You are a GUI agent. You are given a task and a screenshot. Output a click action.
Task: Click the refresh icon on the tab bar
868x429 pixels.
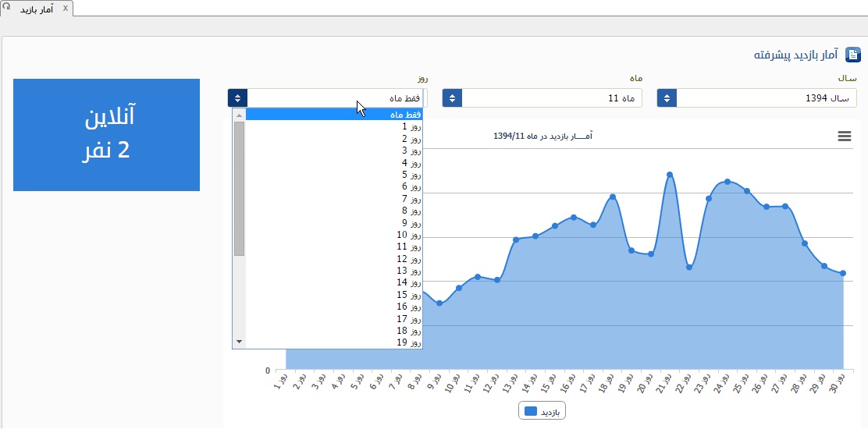pyautogui.click(x=5, y=5)
